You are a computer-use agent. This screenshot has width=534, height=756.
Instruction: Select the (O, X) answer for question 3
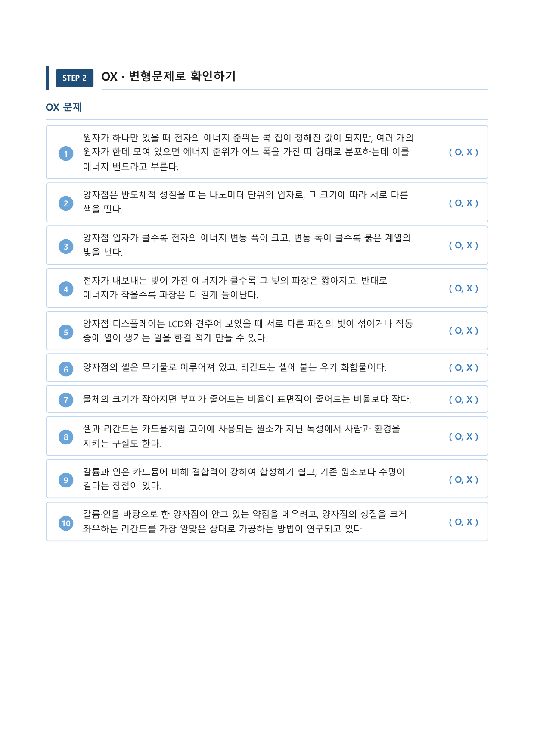[x=463, y=245]
